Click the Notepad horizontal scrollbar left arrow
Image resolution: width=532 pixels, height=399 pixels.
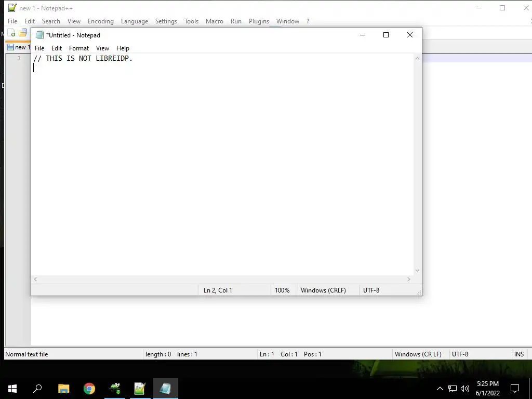pyautogui.click(x=35, y=279)
